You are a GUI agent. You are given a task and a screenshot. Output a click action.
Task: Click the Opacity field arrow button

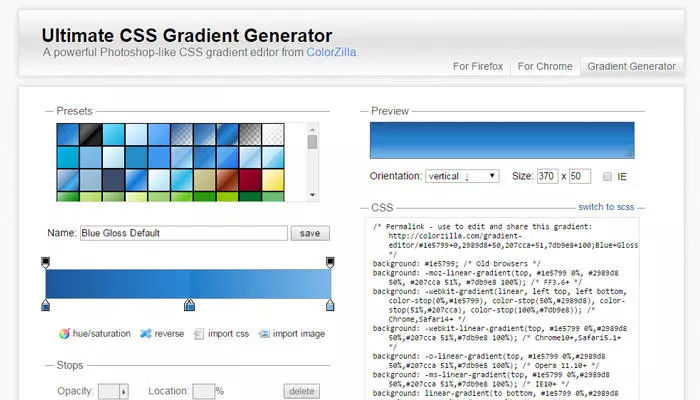(124, 392)
